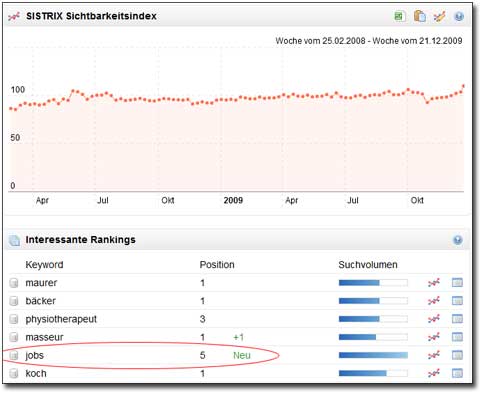Screen dimensions: 480x397
Task: Click row icon left of masseur
Action: point(14,337)
